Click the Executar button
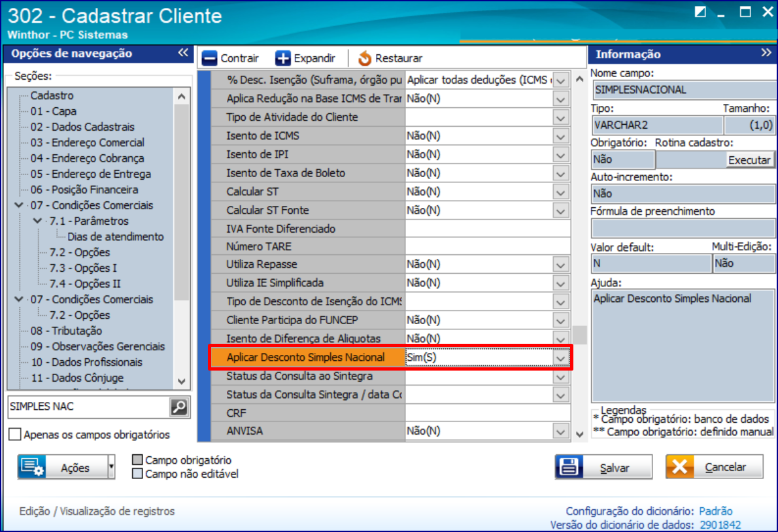Viewport: 778px width, 532px height. pos(749,159)
